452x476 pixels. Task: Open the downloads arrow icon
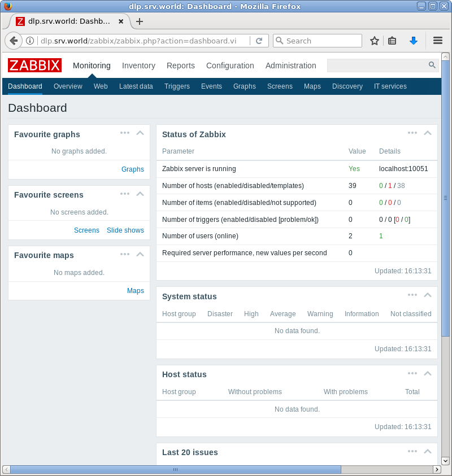414,41
